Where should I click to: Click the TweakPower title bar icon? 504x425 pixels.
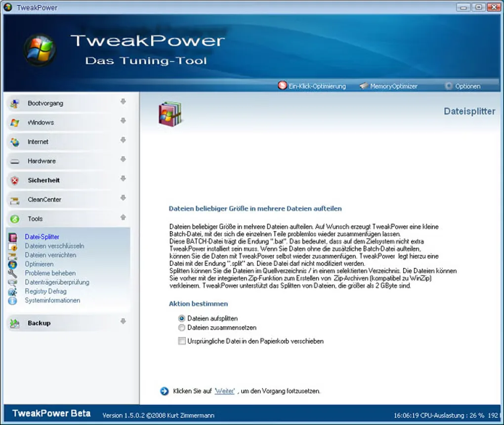[x=8, y=7]
